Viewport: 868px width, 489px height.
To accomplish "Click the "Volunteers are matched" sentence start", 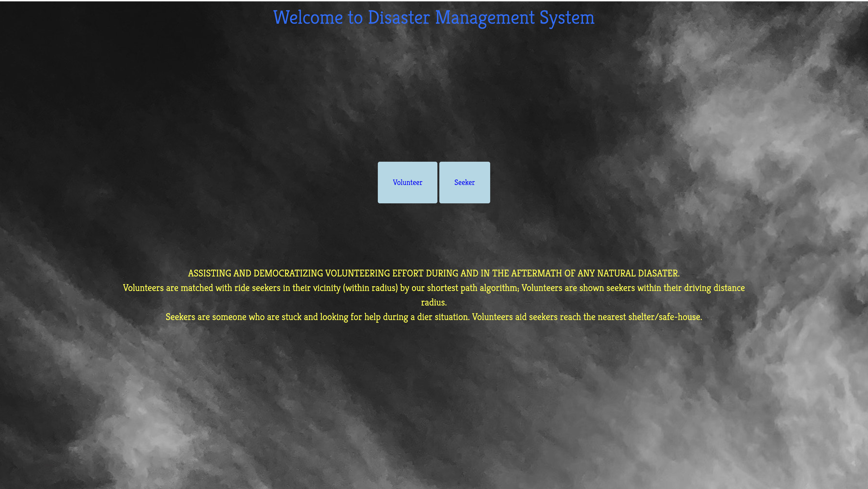I will [168, 288].
